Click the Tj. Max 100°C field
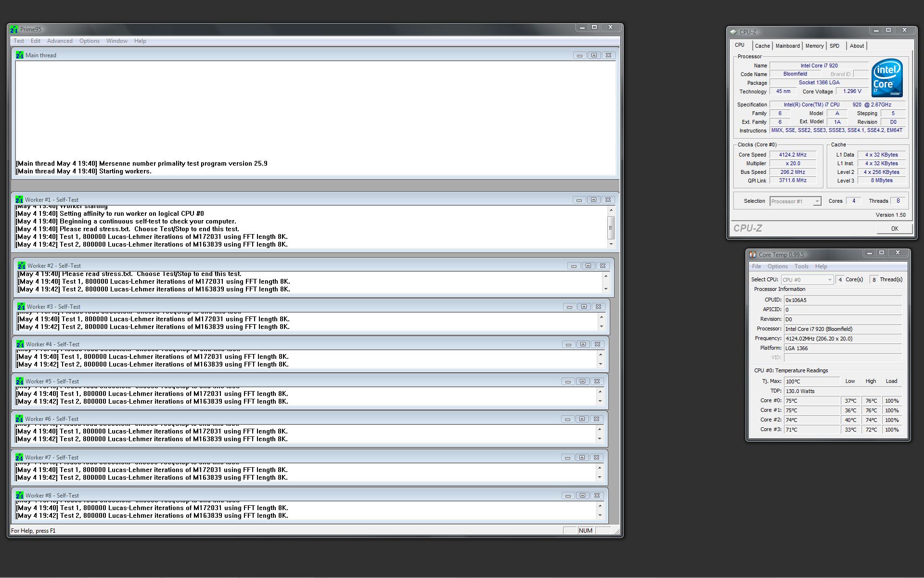924x578 pixels. pyautogui.click(x=811, y=381)
